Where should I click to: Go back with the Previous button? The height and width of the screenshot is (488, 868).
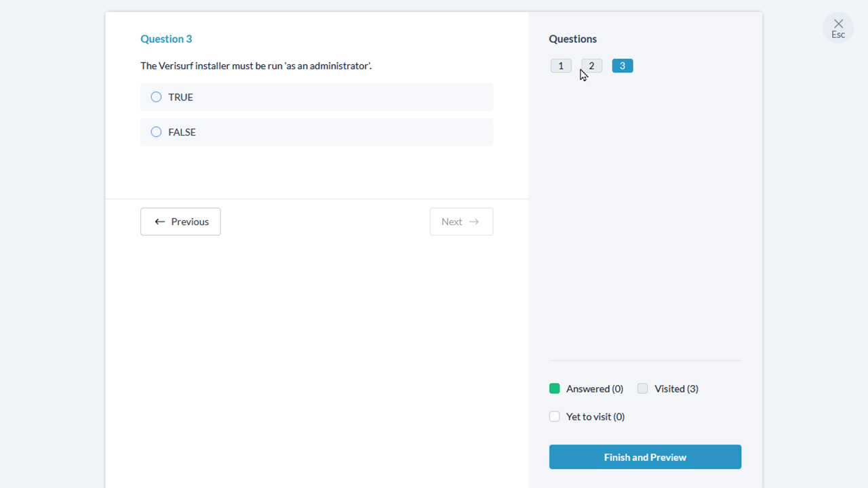click(180, 222)
